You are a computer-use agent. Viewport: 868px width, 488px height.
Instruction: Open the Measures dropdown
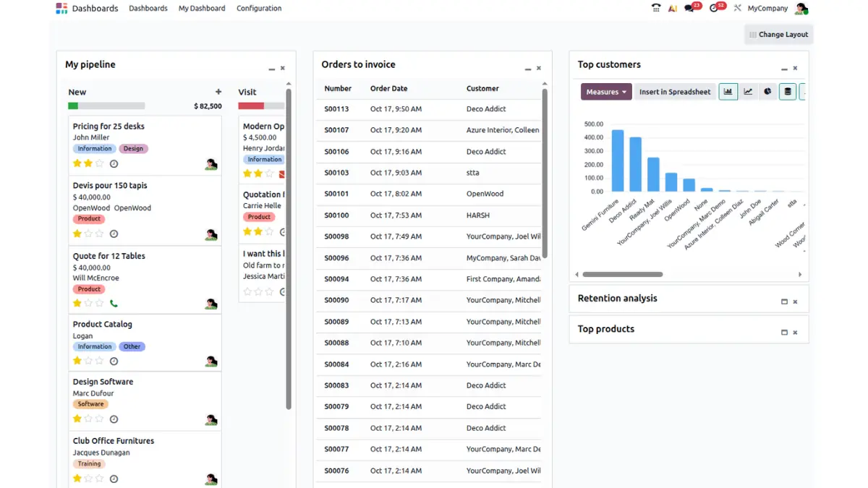[x=605, y=91]
